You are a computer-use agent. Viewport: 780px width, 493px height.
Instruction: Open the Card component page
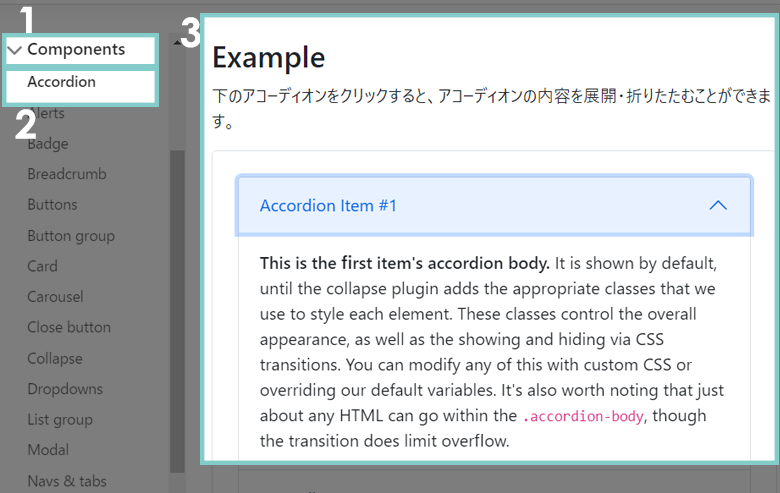42,266
